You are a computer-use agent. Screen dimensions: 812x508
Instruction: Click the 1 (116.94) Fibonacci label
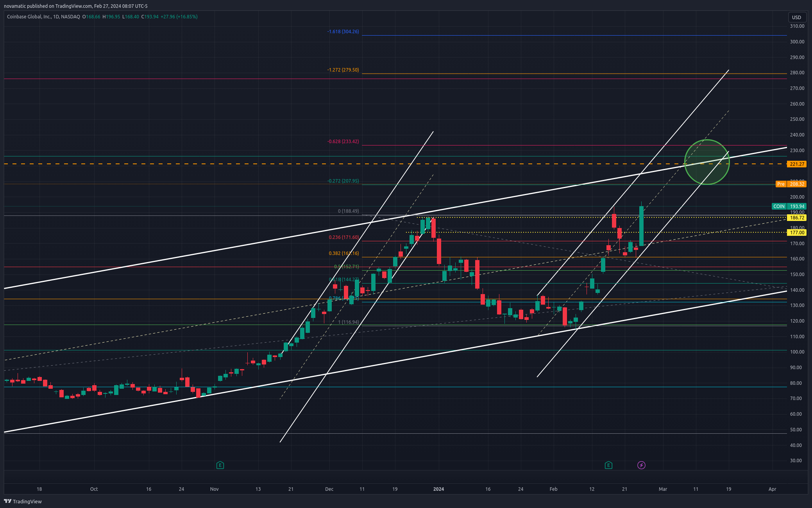point(348,322)
